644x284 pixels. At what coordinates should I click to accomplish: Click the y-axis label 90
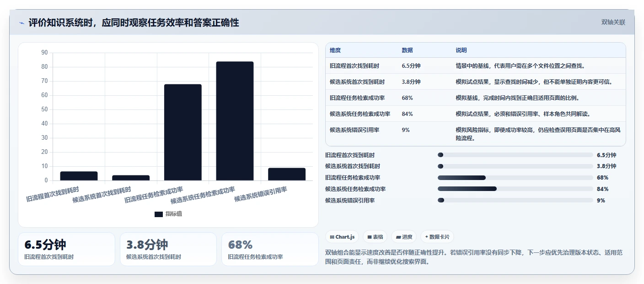click(x=44, y=53)
